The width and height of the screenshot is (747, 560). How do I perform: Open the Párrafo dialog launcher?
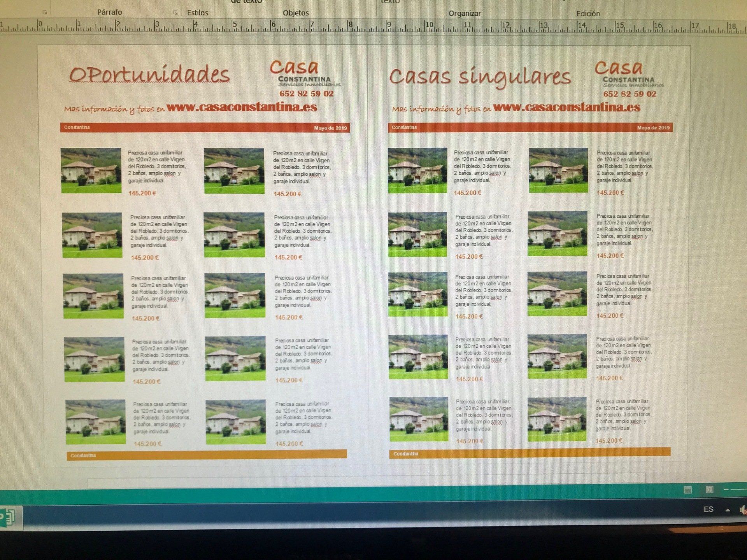pos(175,13)
